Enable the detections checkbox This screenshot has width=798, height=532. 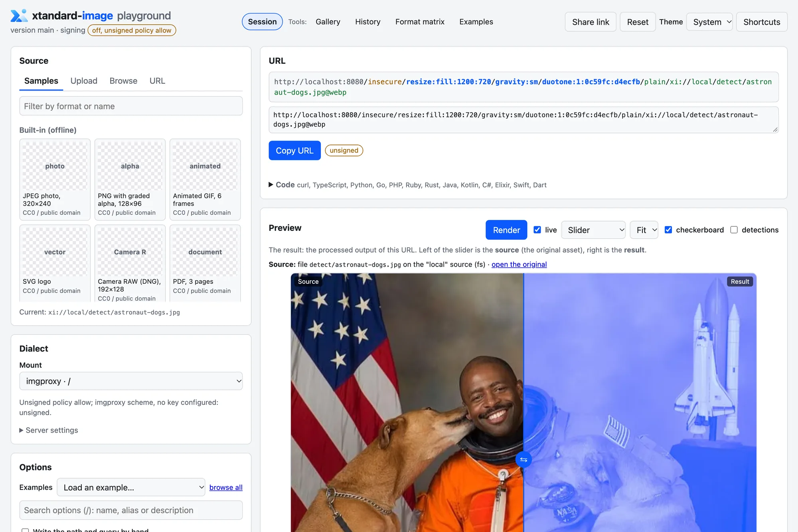pos(734,230)
